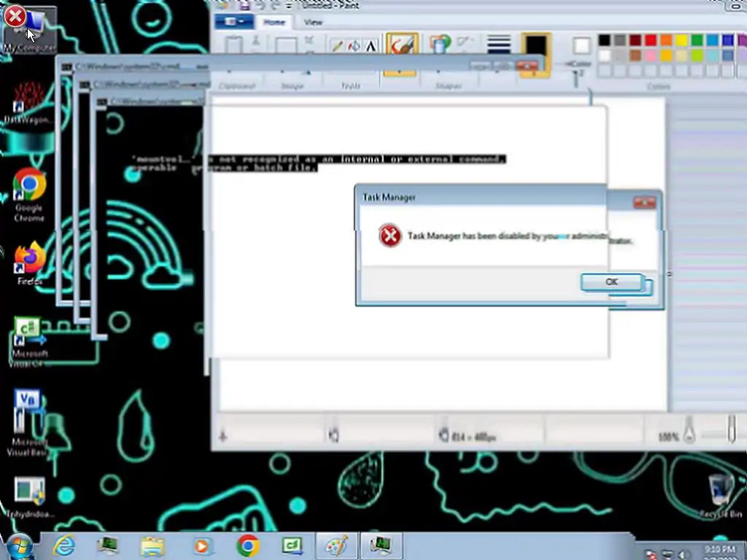Choose the Color 2 white box

click(x=581, y=46)
